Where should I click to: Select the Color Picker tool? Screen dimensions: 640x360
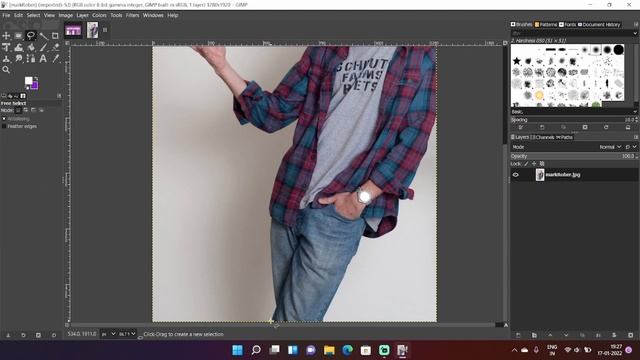pyautogui.click(x=56, y=59)
